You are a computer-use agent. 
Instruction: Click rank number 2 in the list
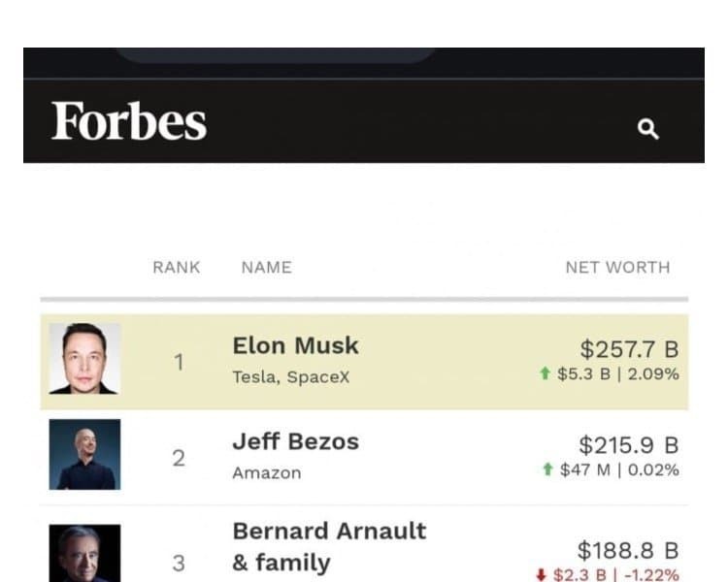(179, 459)
